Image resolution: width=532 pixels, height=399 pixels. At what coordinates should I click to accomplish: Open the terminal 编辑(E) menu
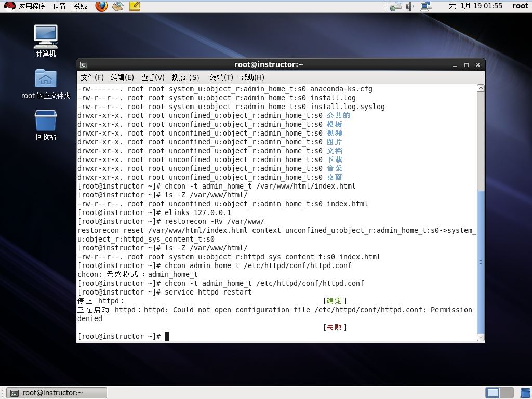point(123,77)
